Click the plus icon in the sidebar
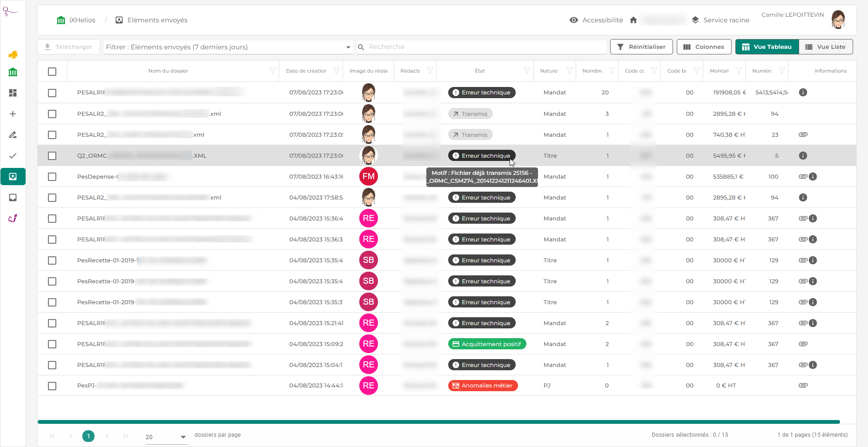Screen dimensions: 868x447 [x=13, y=114]
